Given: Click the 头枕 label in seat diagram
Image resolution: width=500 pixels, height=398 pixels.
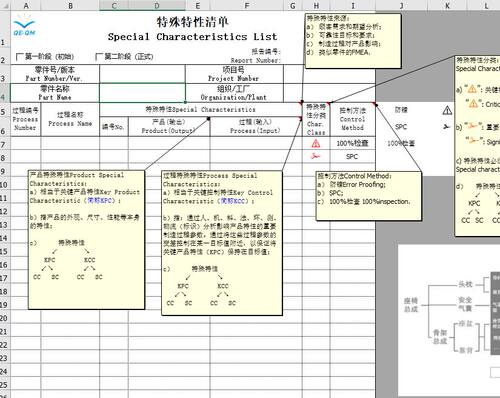Looking at the screenshot, I should (465, 284).
